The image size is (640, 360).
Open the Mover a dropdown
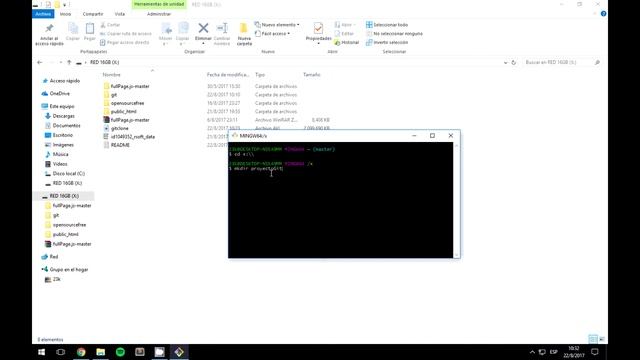coord(165,34)
